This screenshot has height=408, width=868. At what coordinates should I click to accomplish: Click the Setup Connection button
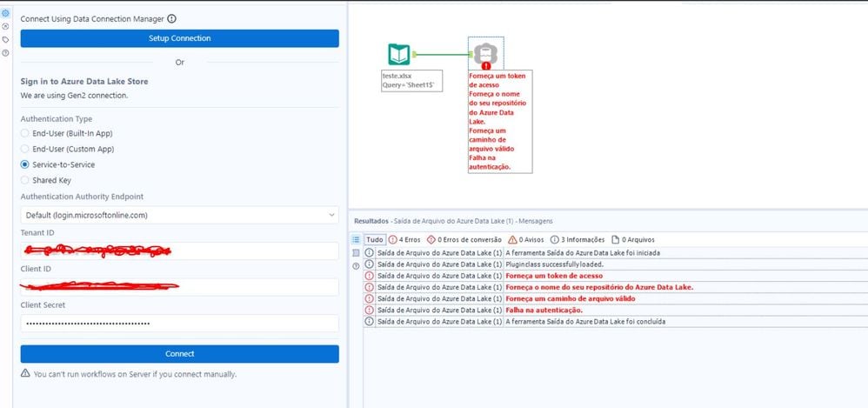[x=180, y=38]
